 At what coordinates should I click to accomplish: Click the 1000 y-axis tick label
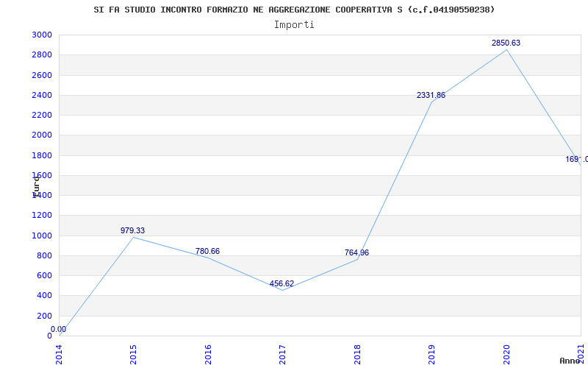tap(43, 236)
